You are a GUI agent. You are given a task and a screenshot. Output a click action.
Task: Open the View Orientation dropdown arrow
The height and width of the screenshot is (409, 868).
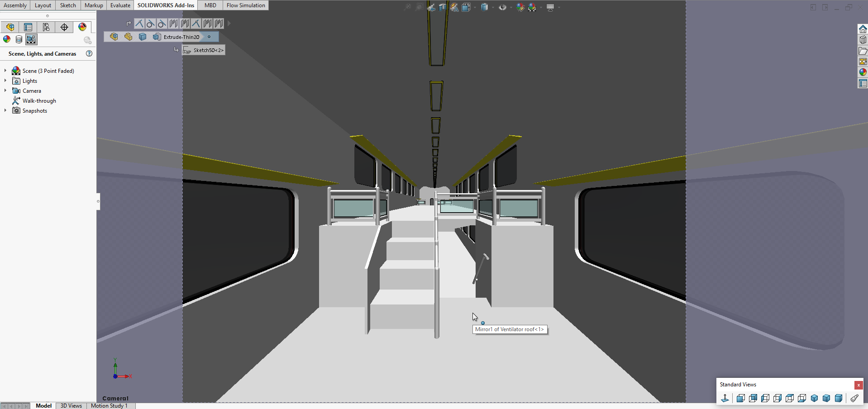pos(475,7)
